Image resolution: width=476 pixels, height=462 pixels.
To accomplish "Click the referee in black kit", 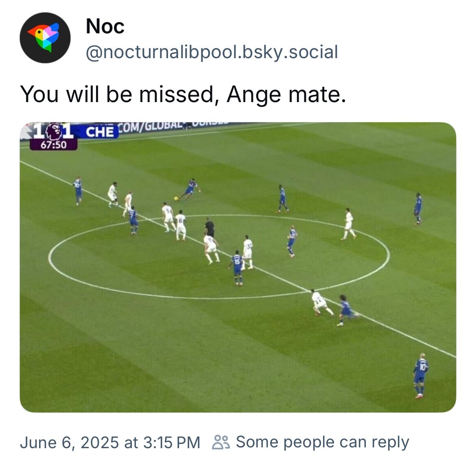I will [x=209, y=227].
